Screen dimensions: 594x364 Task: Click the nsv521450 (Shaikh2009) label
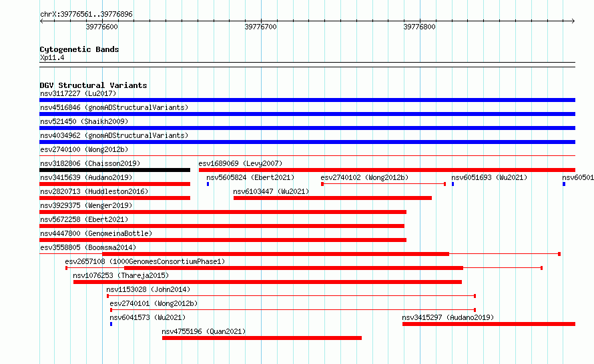coord(84,121)
